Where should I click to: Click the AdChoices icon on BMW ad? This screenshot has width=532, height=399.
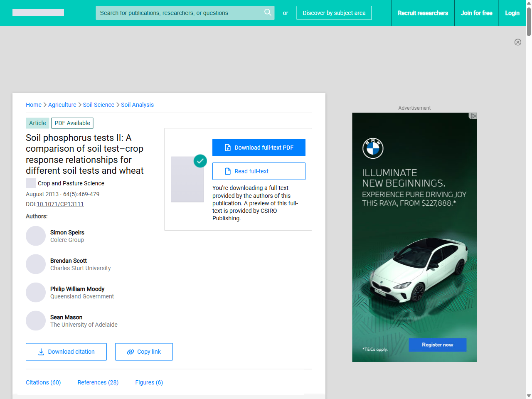point(473,116)
